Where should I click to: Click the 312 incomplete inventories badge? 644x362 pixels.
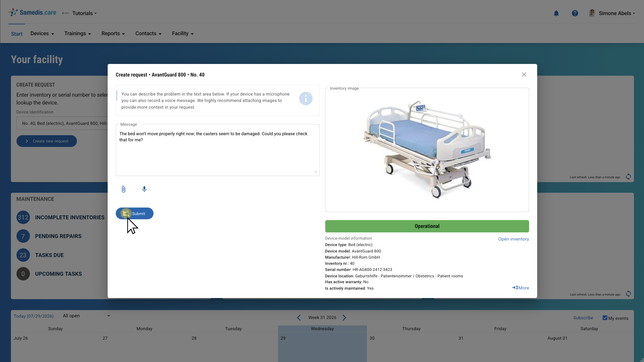click(x=23, y=217)
